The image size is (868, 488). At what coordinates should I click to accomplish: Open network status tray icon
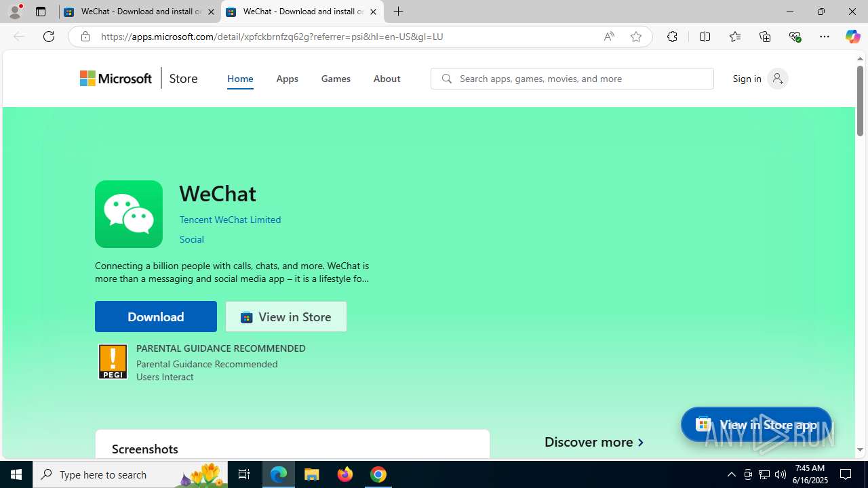pos(764,474)
